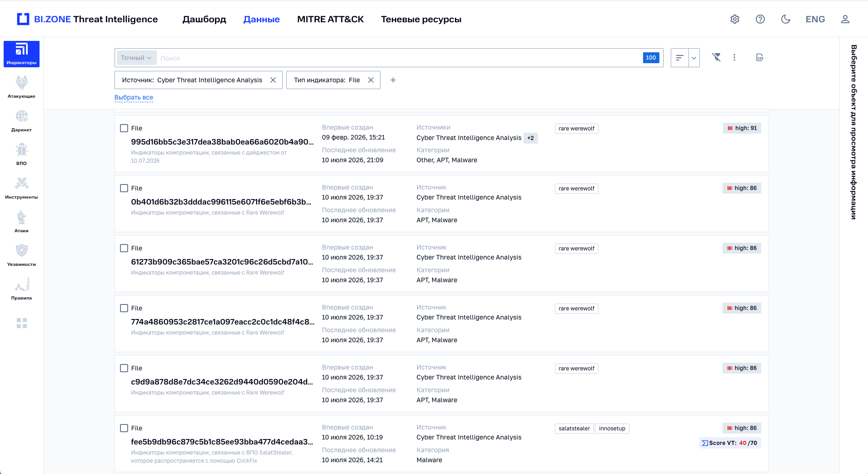This screenshot has width=868, height=474.
Task: Select checkbox for 0b401d6b32b3 indicator
Action: (x=124, y=188)
